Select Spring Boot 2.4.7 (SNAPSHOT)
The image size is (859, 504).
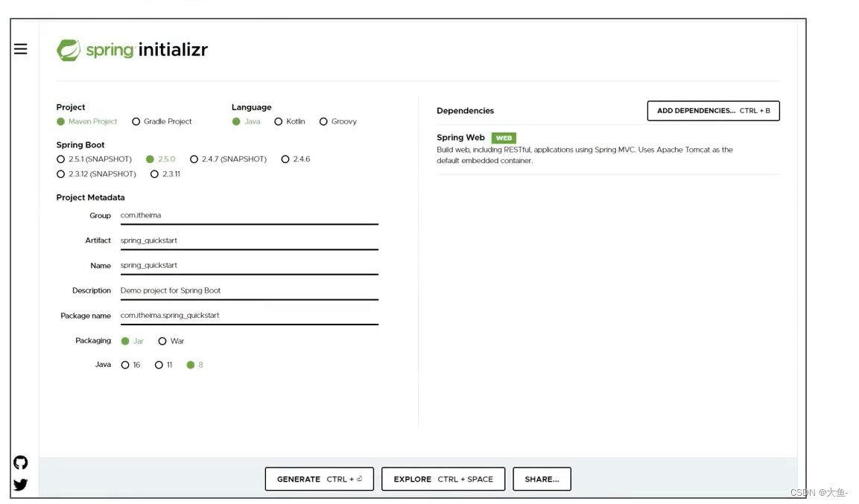point(229,159)
